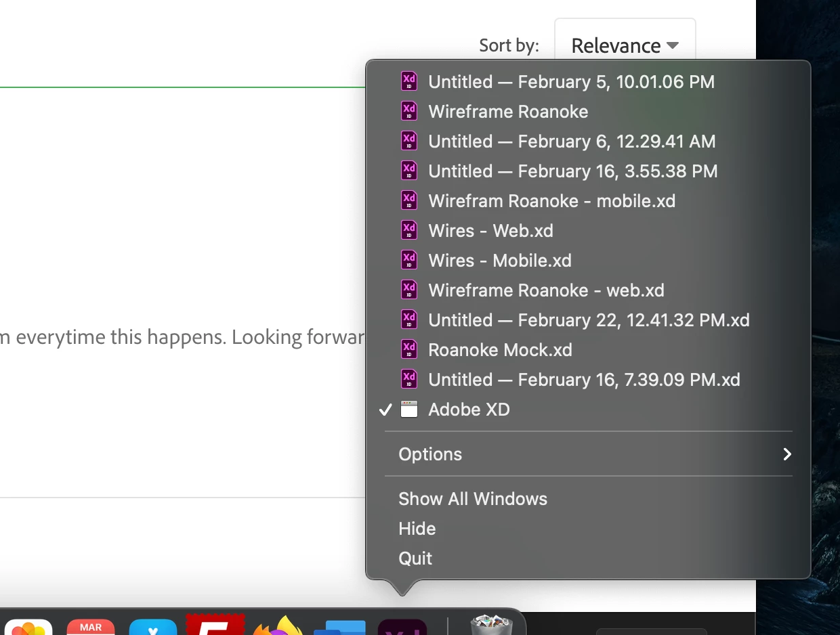Select the checked Adobe XD window entry

pyautogui.click(x=588, y=410)
